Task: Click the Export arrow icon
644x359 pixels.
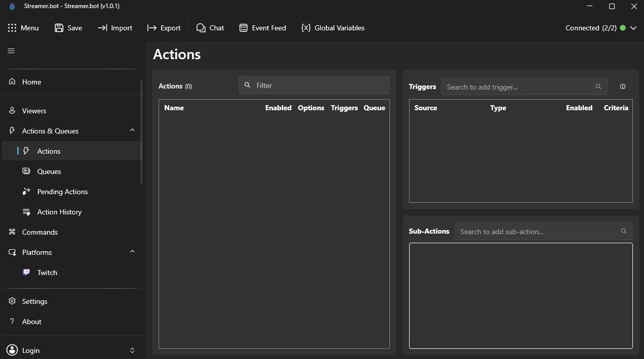Action: (x=152, y=28)
